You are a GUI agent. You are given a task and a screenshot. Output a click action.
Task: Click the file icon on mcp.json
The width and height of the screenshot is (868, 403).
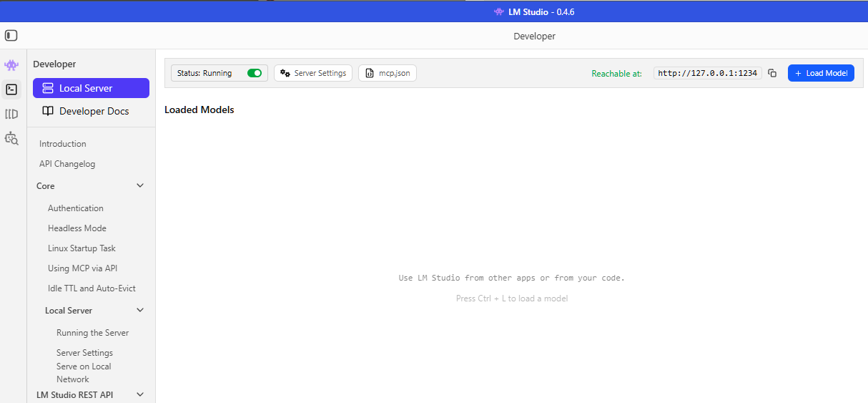(370, 73)
